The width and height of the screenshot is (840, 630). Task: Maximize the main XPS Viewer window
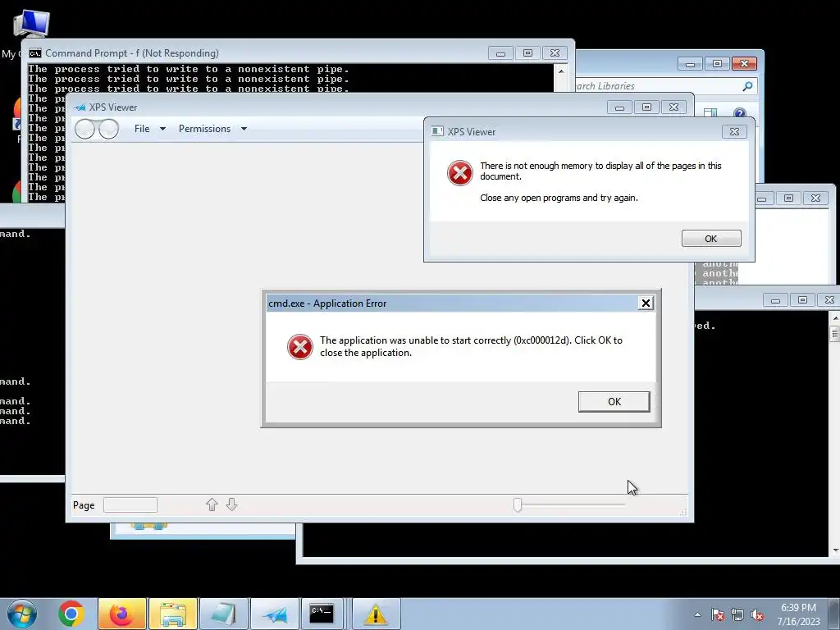[x=646, y=107]
